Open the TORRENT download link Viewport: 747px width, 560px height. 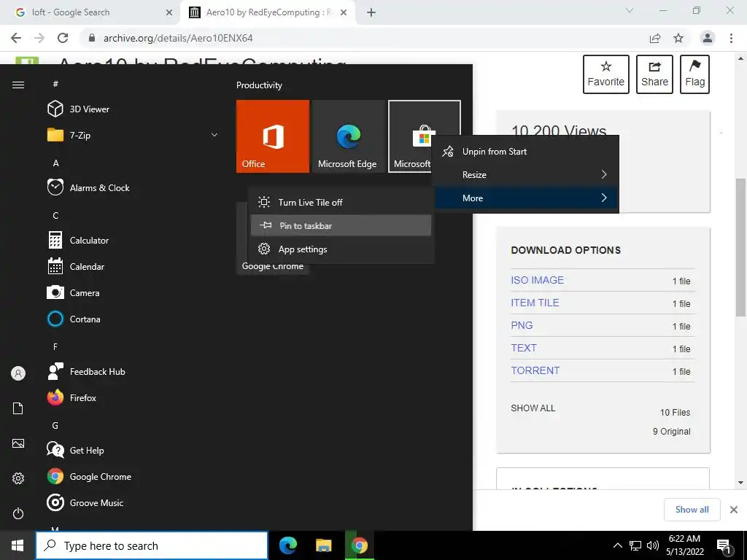535,370
